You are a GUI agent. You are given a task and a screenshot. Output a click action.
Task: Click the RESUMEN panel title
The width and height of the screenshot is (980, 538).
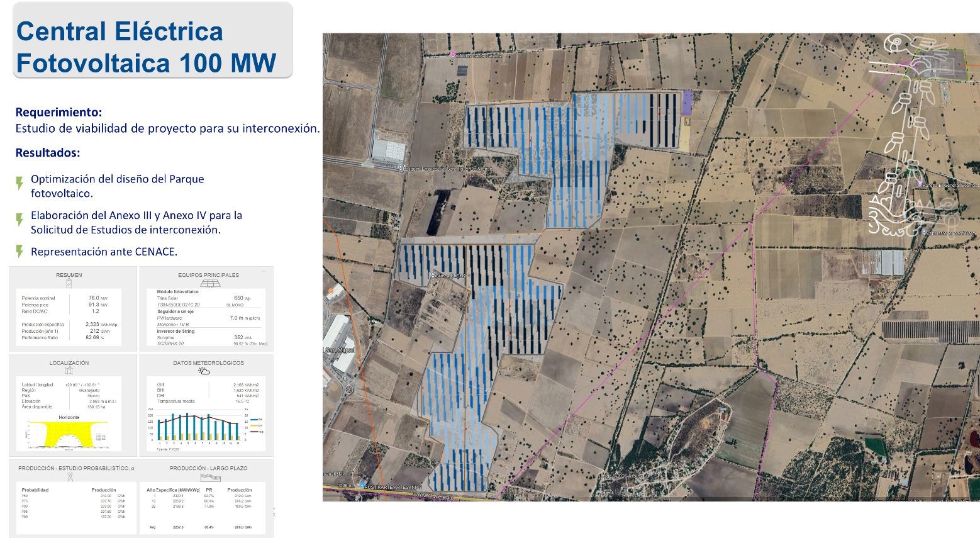coord(69,275)
